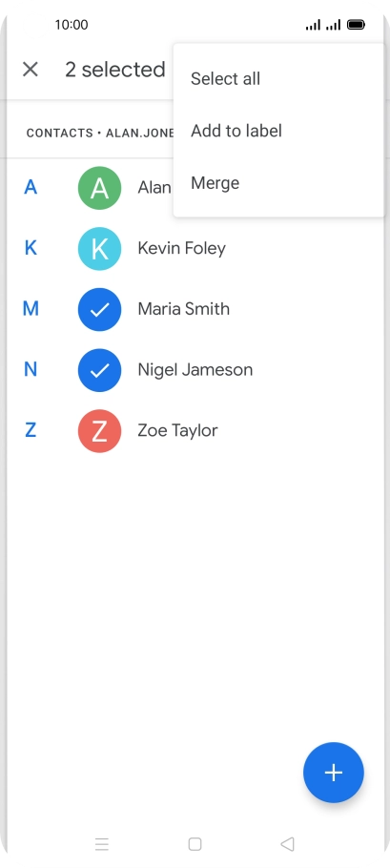This screenshot has width=390, height=868.
Task: Tap the battery icon in status bar
Action: [356, 25]
